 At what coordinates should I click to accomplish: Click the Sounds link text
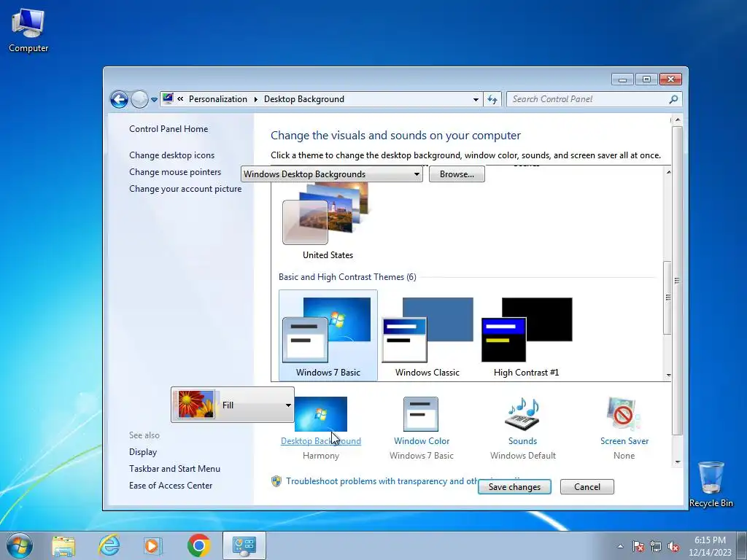click(522, 441)
